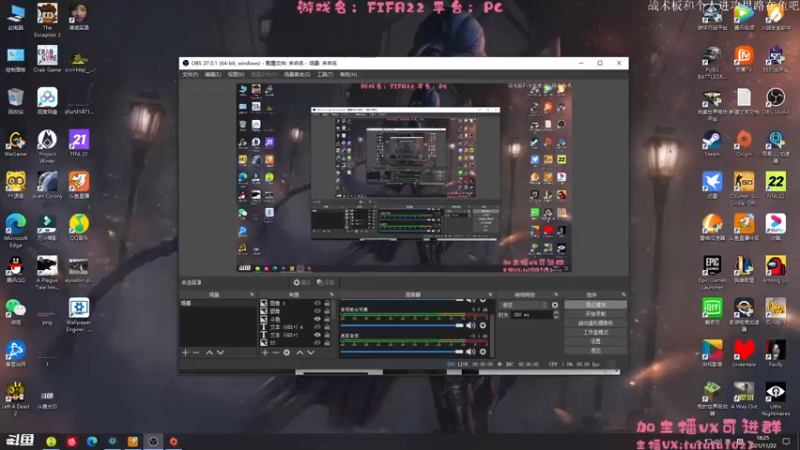Click 停止推流 stop streaming button
Image resolution: width=800 pixels, height=450 pixels.
pos(595,305)
